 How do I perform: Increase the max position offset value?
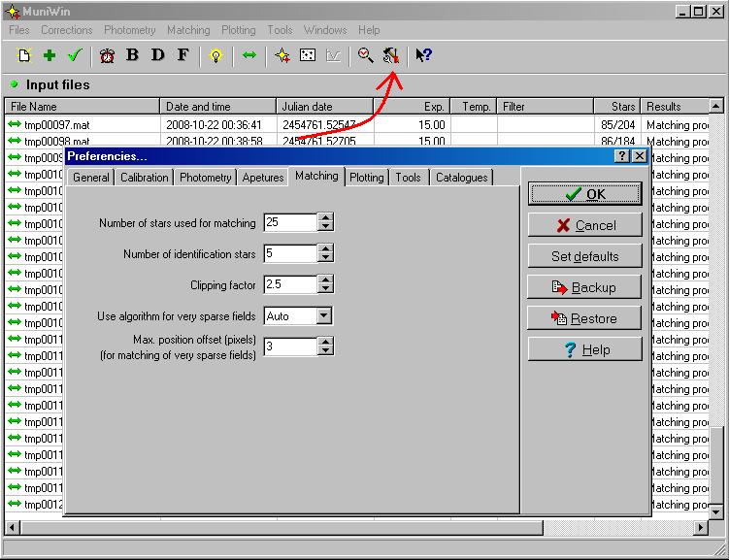(325, 342)
